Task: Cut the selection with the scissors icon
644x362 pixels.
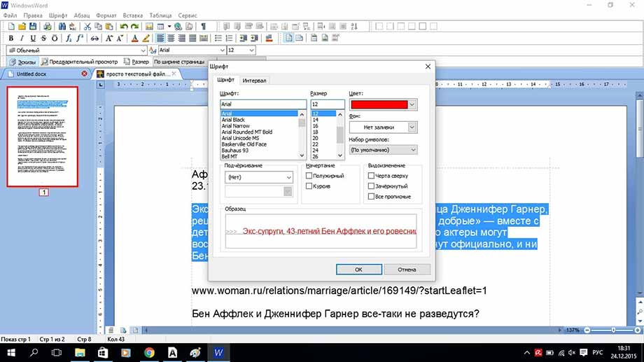Action: tap(87, 27)
